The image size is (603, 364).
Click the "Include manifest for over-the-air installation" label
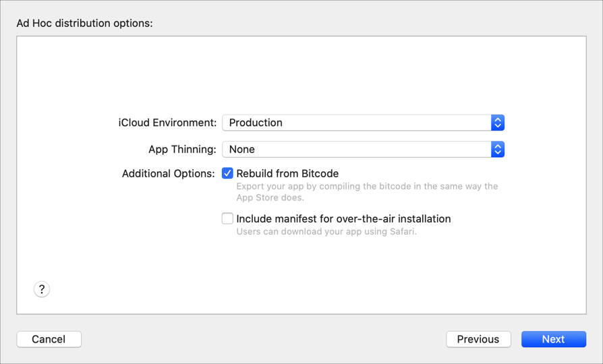tap(343, 219)
